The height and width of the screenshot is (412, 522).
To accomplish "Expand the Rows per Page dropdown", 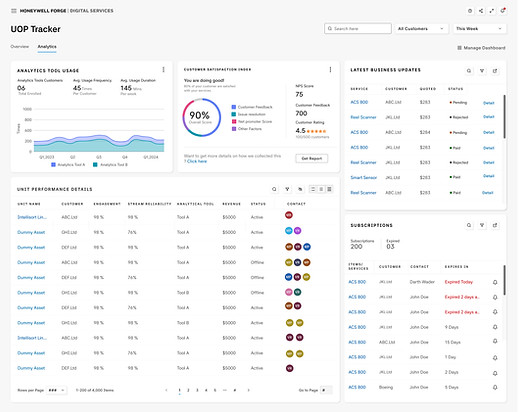I will coord(56,390).
